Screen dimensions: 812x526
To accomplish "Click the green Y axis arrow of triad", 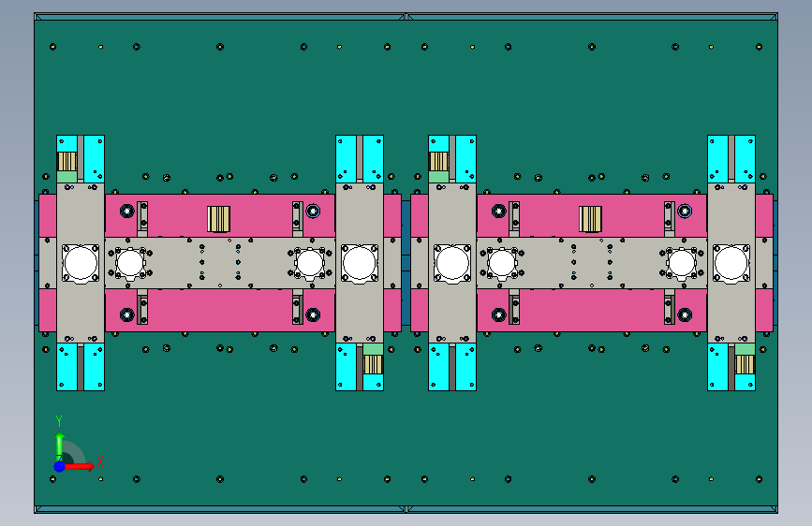I will tap(60, 446).
